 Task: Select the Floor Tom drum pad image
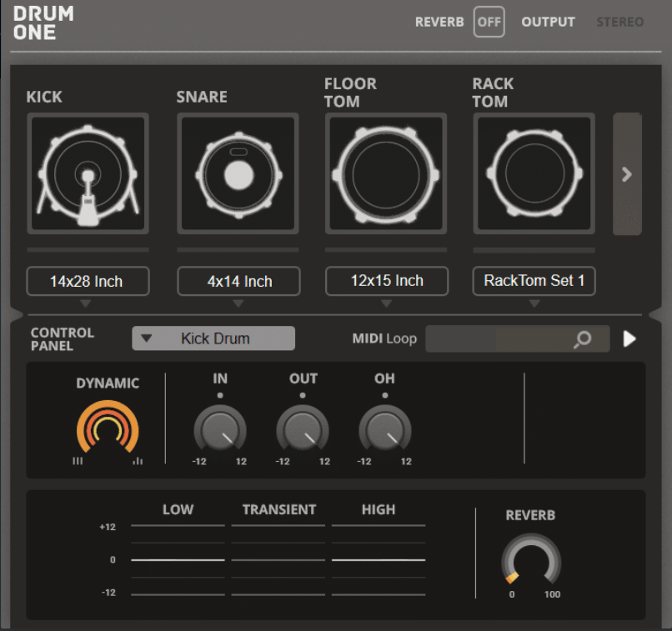386,173
